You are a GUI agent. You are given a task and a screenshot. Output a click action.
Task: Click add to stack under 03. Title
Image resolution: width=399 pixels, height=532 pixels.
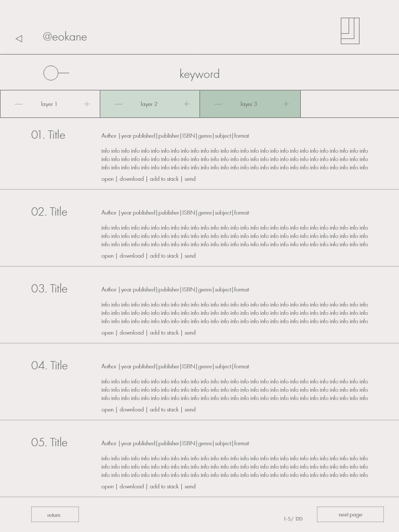164,333
